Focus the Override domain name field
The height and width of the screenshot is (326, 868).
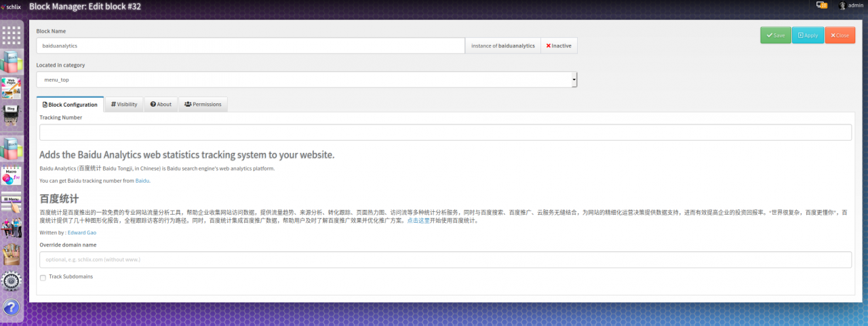coord(446,259)
